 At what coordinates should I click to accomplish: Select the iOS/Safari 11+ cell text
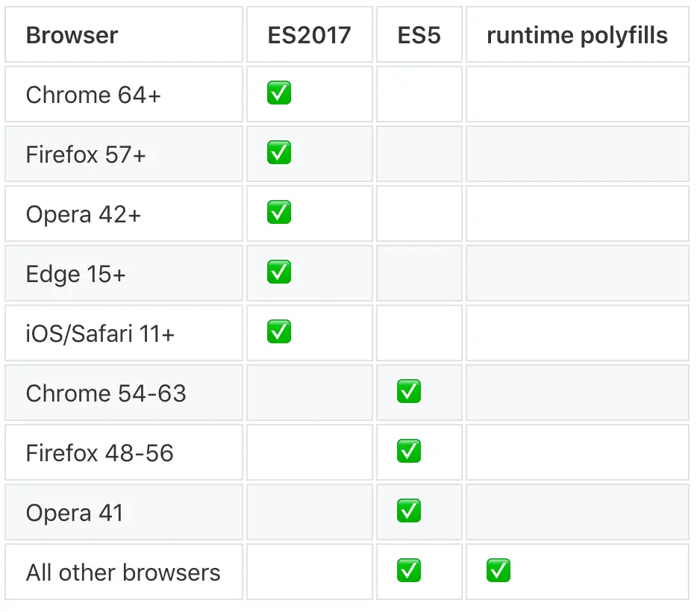point(100,334)
